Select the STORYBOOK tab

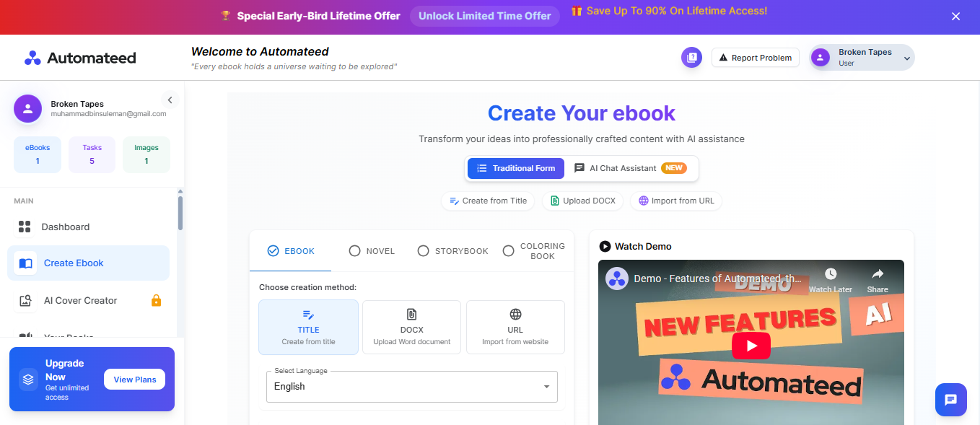tap(452, 251)
